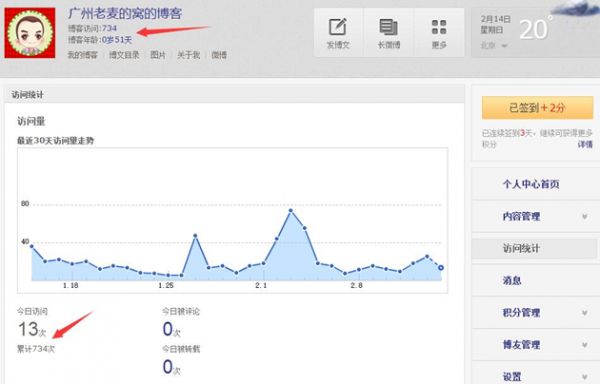Screen dimensions: 600x384
Task: Open the 博文目录 tab
Action: pos(124,55)
